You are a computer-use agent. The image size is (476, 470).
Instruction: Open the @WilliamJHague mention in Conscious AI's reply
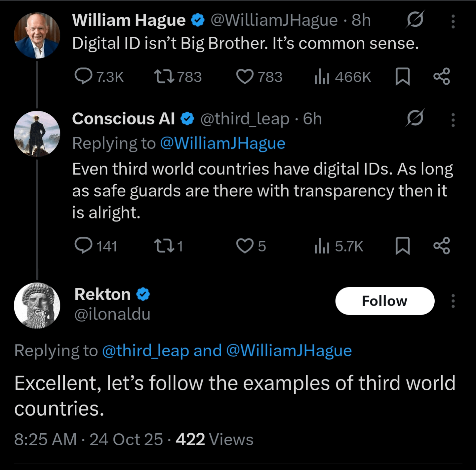click(222, 143)
